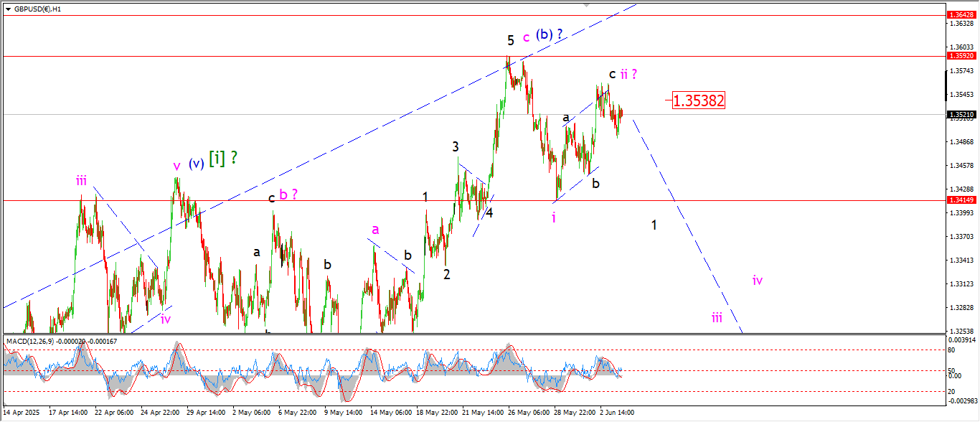Click the 1.35920 red price tag
Viewport: 980px width, 422px height.
coord(961,55)
